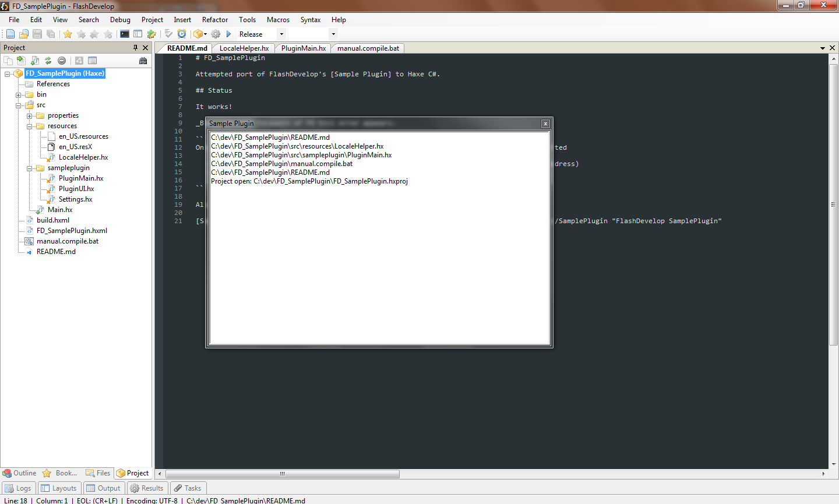
Task: Select Main.hx in the project tree
Action: (60, 210)
